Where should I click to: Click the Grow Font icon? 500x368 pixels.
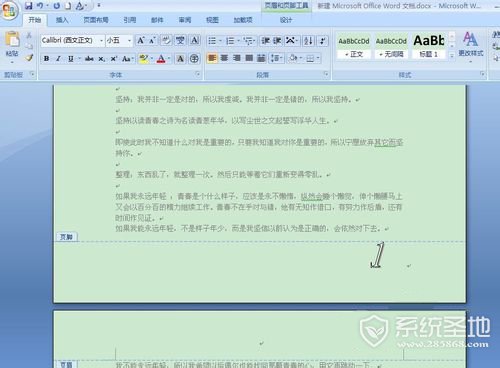(x=141, y=41)
